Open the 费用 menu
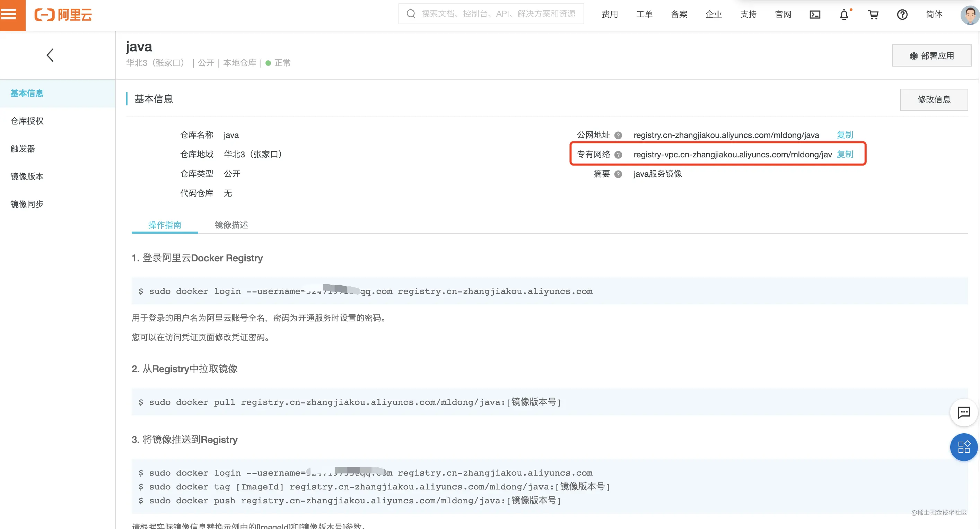The image size is (980, 529). 610,15
